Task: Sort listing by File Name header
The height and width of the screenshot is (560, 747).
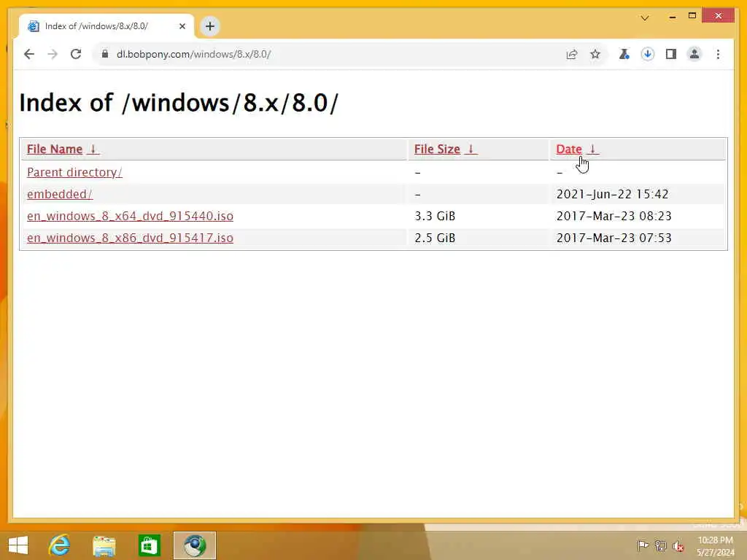Action: pyautogui.click(x=54, y=149)
